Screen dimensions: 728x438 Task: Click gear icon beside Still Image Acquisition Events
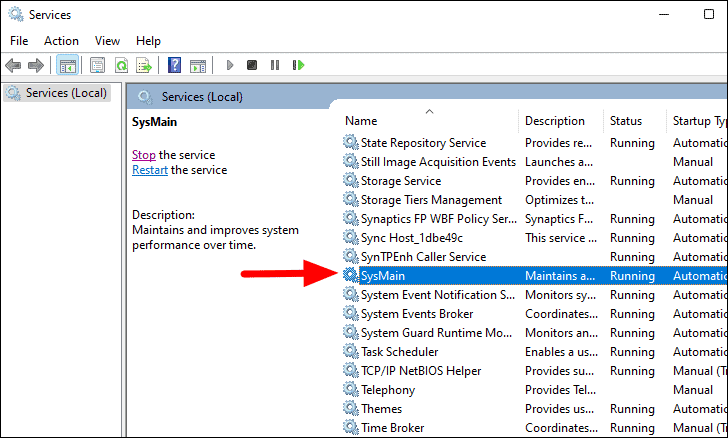tap(351, 161)
